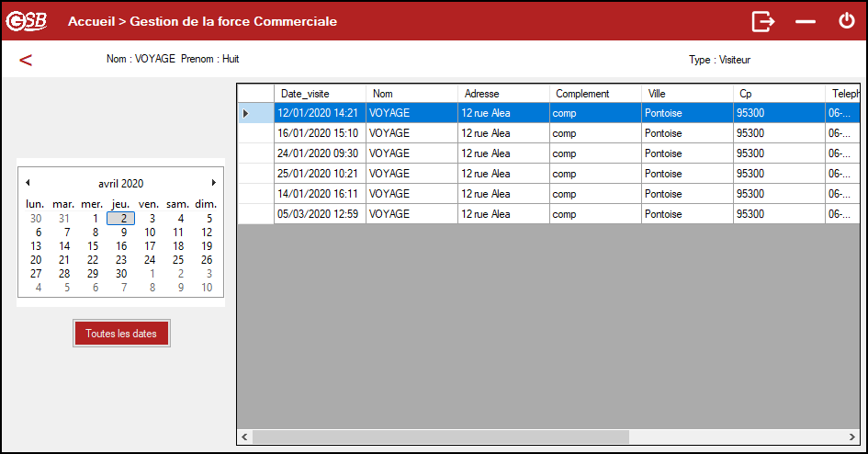Go to next month in calendar
Image resolution: width=868 pixels, height=454 pixels.
point(214,183)
